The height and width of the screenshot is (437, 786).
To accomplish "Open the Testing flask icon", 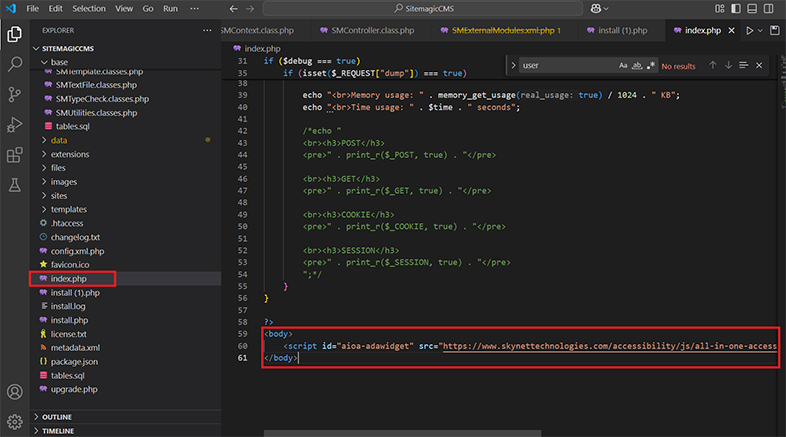I will (15, 186).
